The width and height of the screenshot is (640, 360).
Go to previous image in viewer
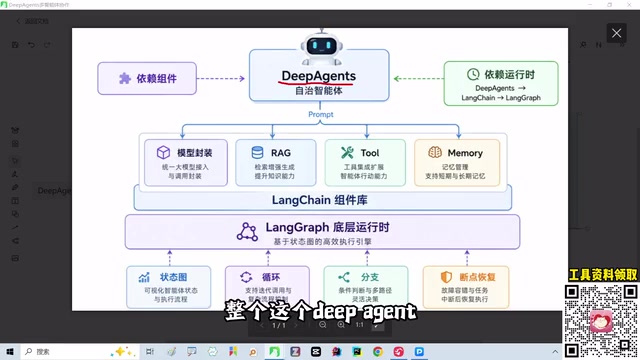(262, 325)
